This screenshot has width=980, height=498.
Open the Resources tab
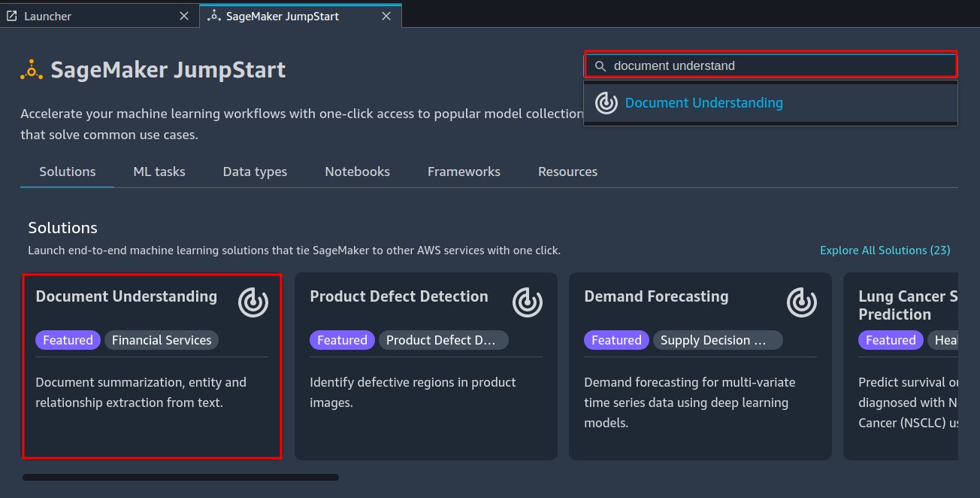coord(567,172)
